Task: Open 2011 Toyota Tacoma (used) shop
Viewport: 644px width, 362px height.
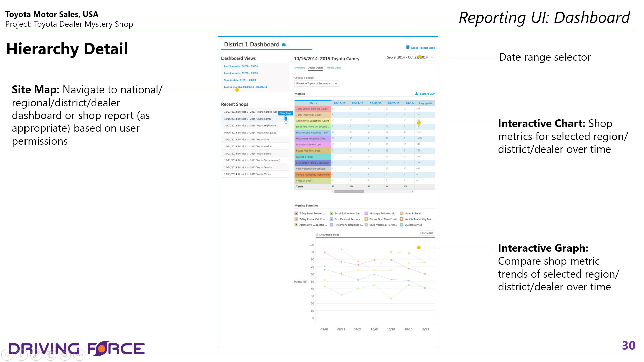Action: click(255, 161)
